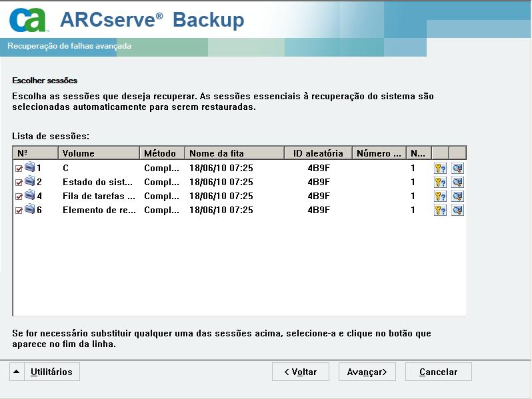Click the replace-session icon for volume C
The image size is (532, 399).
(x=457, y=168)
